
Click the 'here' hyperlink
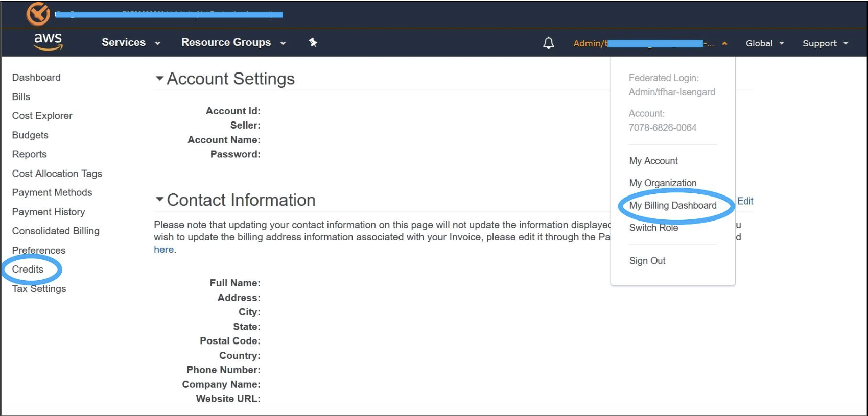[163, 250]
